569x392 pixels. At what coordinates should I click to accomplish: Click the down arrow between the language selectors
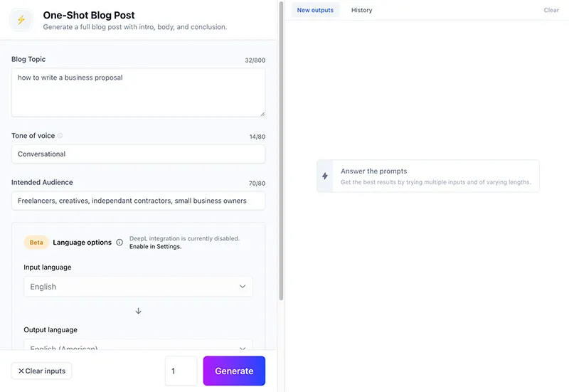[x=138, y=311]
